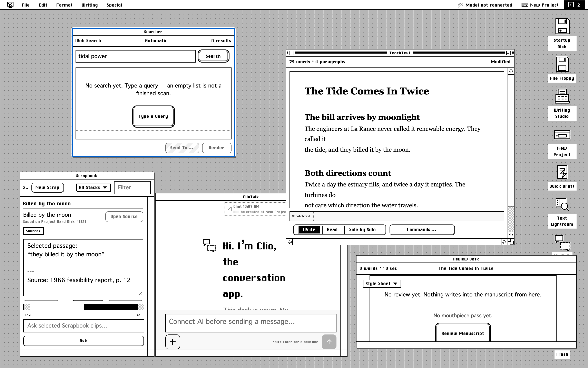Click the Model not connected status icon

coord(460,5)
